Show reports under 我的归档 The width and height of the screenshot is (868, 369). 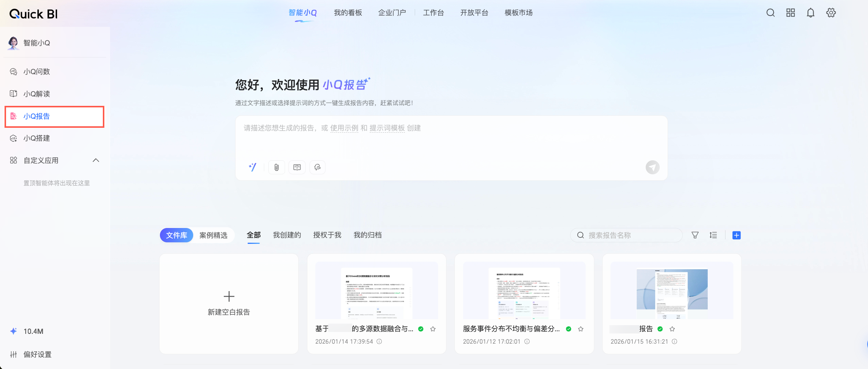click(x=367, y=235)
